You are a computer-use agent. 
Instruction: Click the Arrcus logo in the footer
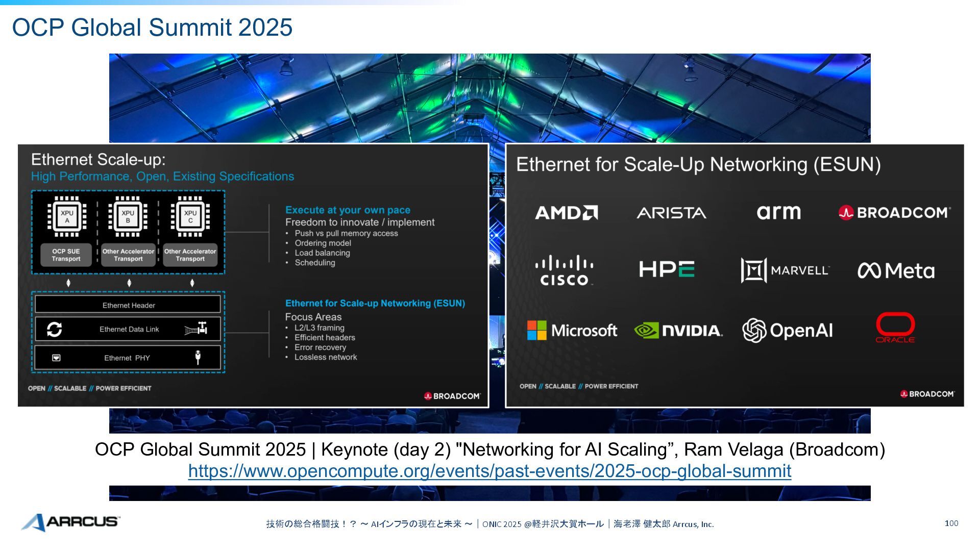click(x=70, y=522)
